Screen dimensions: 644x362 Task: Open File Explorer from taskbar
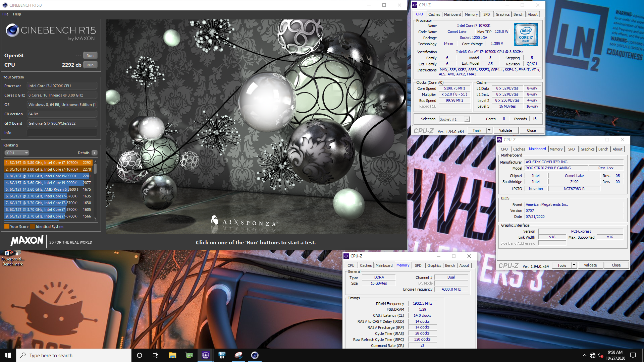[172, 355]
